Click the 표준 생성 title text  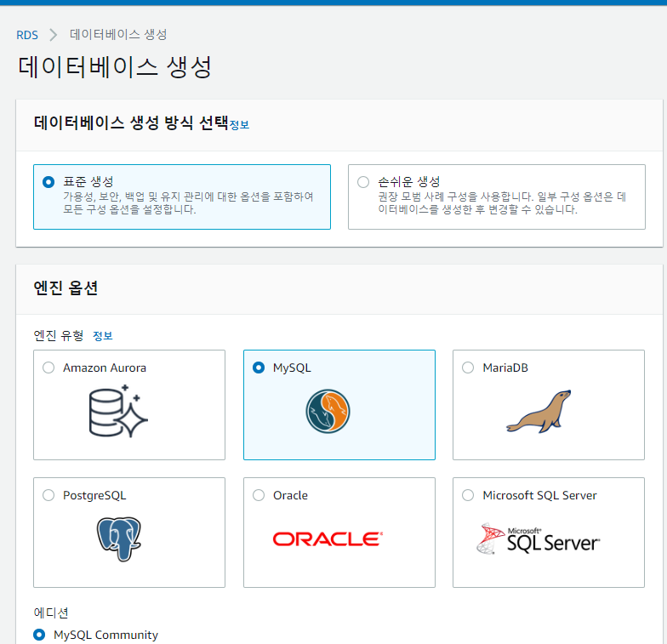point(88,182)
